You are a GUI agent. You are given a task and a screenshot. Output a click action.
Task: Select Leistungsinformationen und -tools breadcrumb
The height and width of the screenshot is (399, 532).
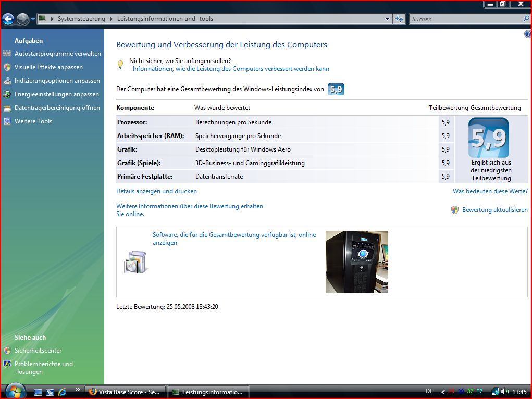click(x=165, y=19)
